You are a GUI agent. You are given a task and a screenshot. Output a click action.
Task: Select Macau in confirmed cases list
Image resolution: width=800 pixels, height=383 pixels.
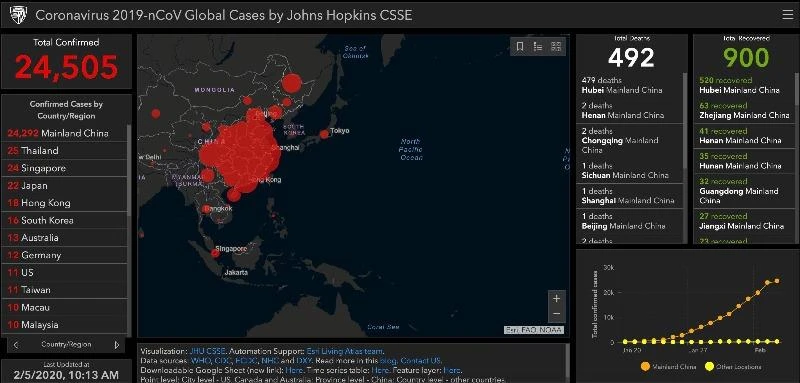[x=64, y=308]
